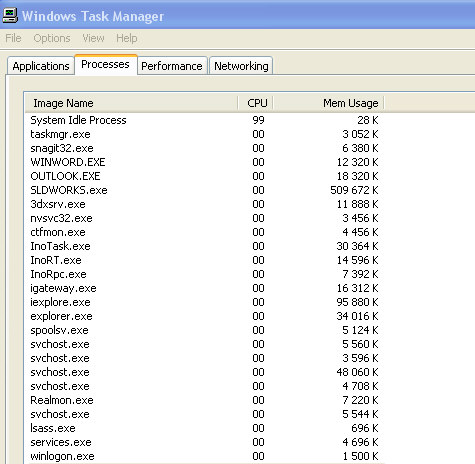Viewport: 475px width, 464px height.
Task: Open the View menu
Action: pos(93,38)
